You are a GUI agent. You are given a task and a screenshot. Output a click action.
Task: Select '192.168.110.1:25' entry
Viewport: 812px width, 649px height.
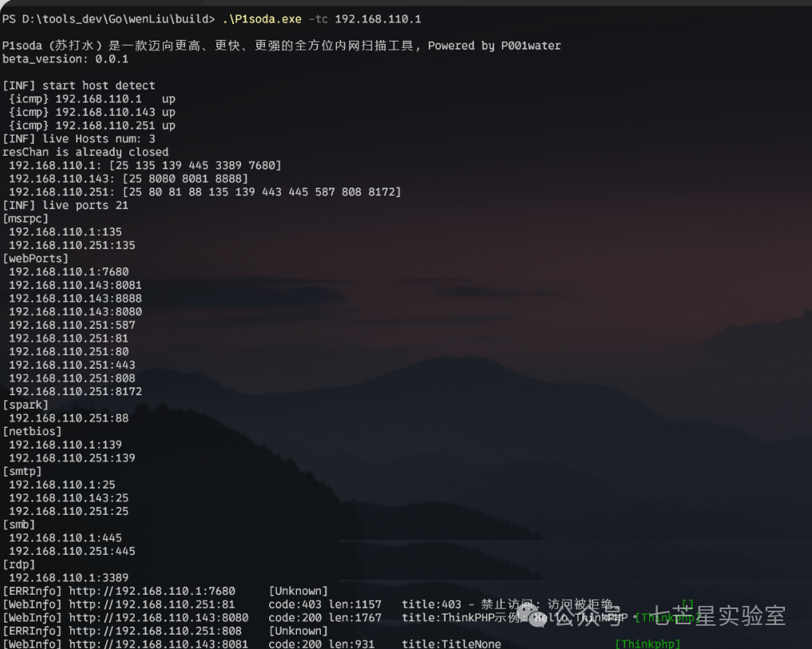tap(62, 485)
